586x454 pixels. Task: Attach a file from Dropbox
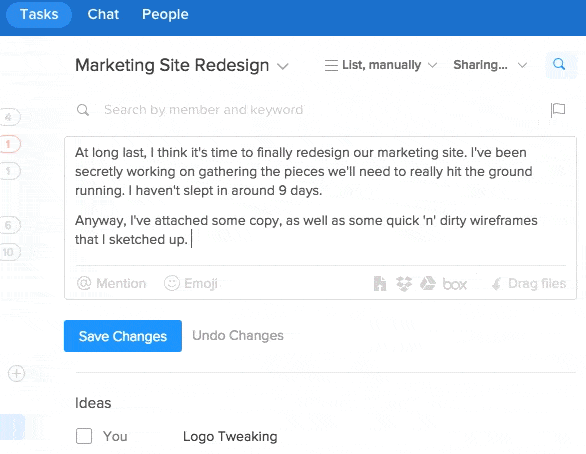404,284
